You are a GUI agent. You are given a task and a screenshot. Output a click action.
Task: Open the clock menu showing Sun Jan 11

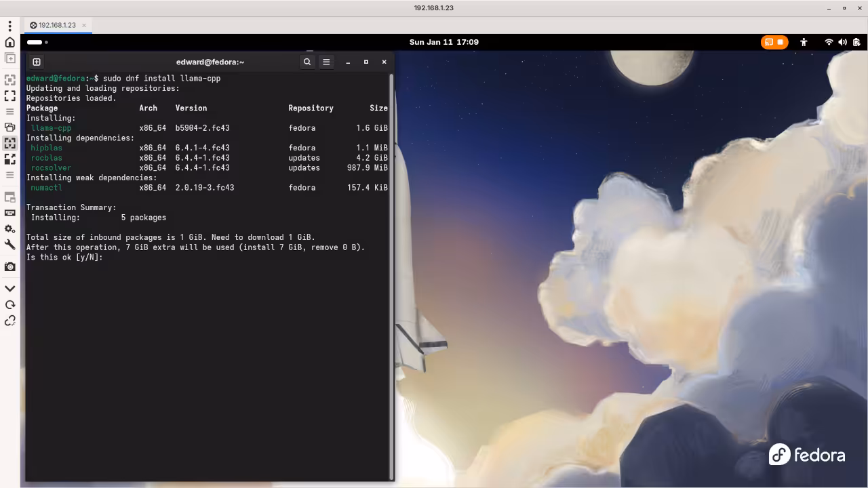pyautogui.click(x=444, y=42)
